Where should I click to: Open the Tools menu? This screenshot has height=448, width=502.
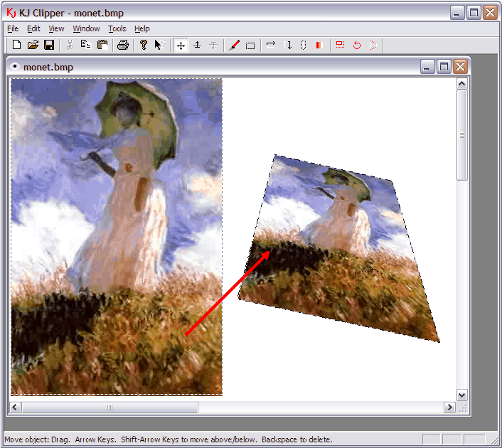click(x=117, y=29)
